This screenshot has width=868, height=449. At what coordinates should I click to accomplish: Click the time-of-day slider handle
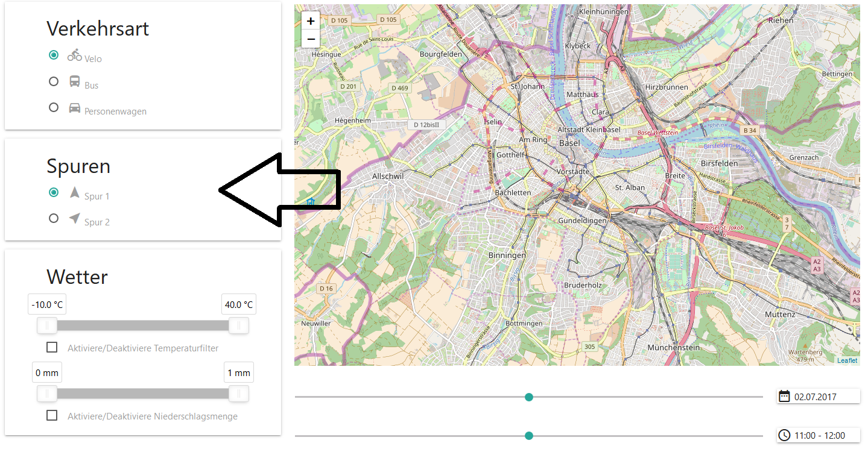[529, 436]
